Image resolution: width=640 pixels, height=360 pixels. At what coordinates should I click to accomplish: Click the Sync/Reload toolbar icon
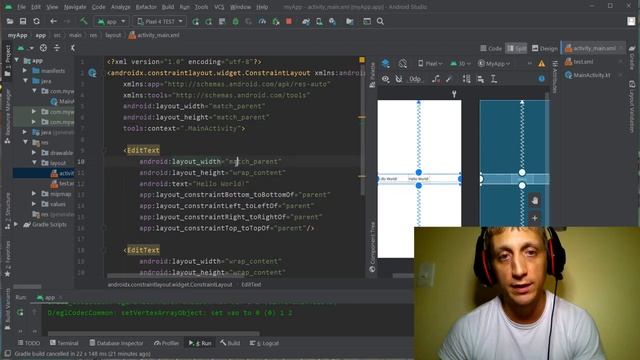pos(36,21)
